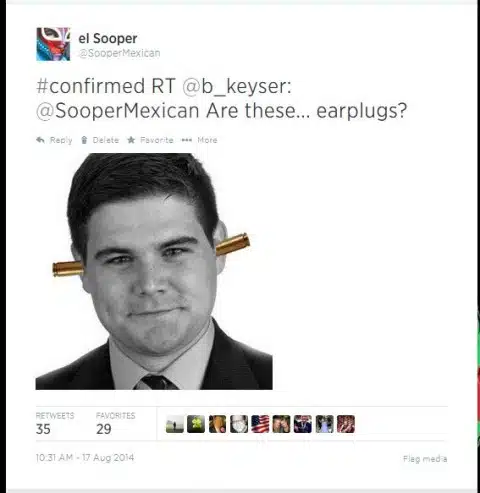This screenshot has height=493, width=480.
Task: Click the fourth retweeter avatar
Action: coord(239,424)
